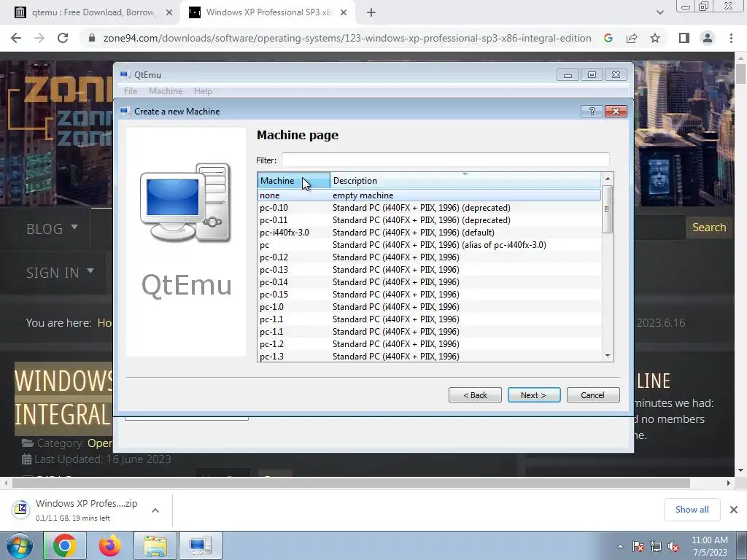Click the Filter text field
Viewport: 747px width, 560px height.
pos(446,160)
